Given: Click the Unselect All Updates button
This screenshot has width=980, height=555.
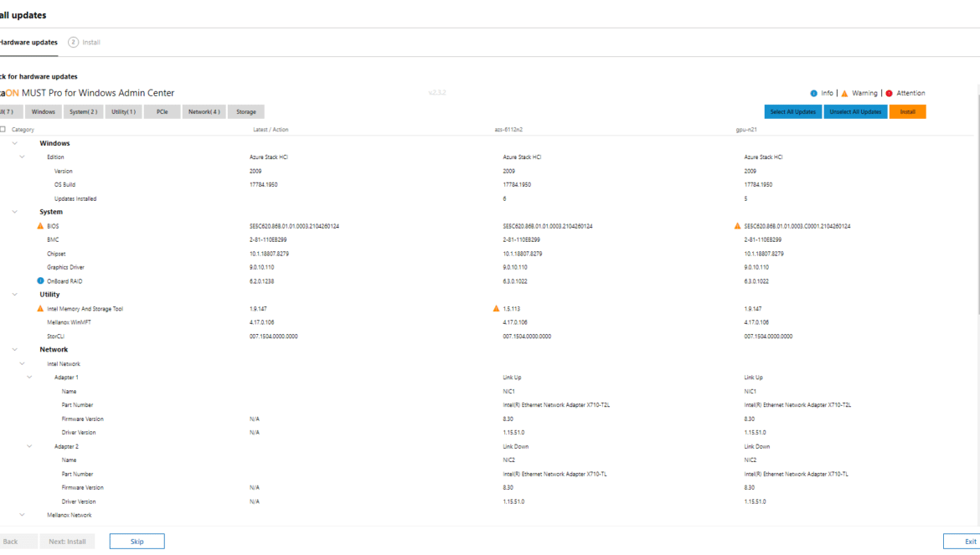Looking at the screenshot, I should click(x=855, y=111).
